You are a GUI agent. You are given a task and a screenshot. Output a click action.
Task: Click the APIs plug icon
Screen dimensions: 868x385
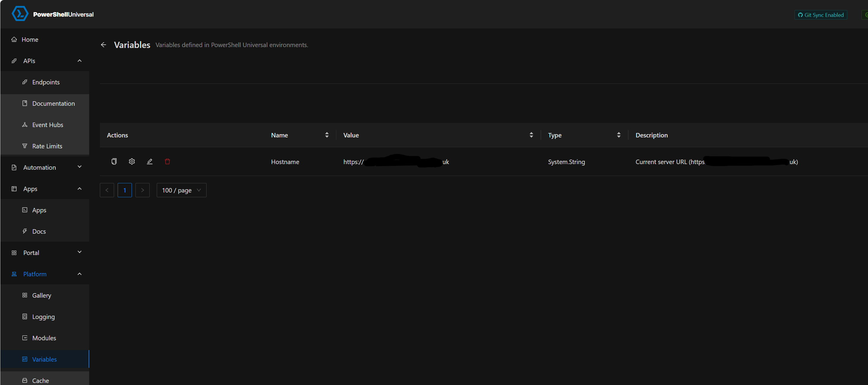[14, 61]
